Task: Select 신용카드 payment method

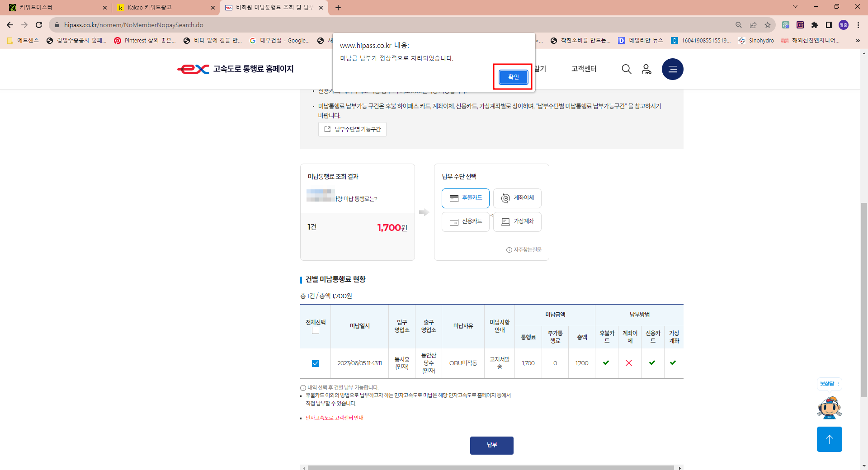Action: click(x=465, y=221)
